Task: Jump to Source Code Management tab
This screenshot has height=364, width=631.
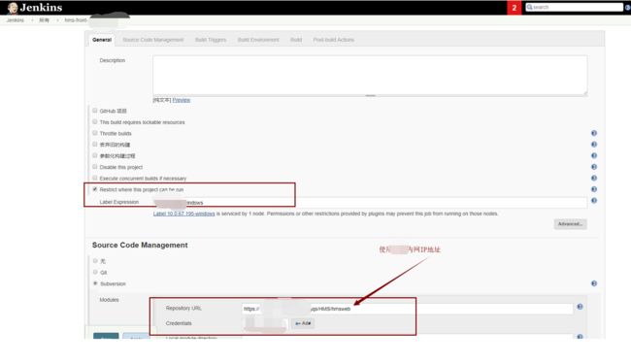Action: pos(153,40)
